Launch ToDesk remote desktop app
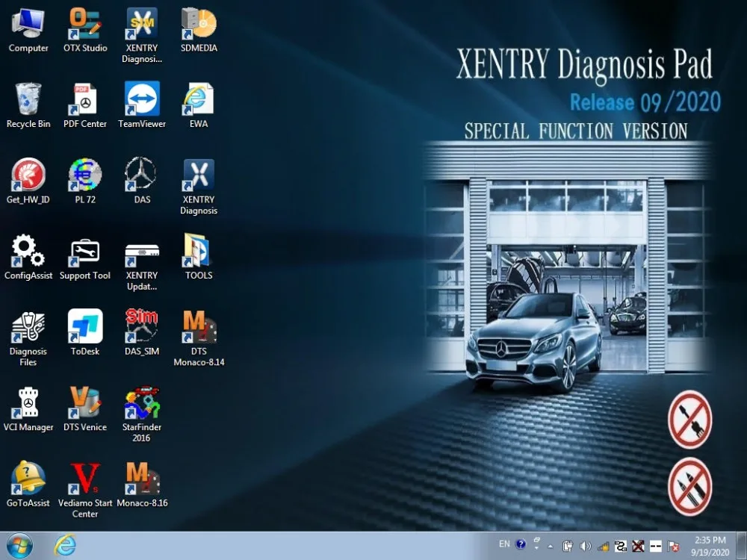The width and height of the screenshot is (747, 560). click(x=85, y=333)
